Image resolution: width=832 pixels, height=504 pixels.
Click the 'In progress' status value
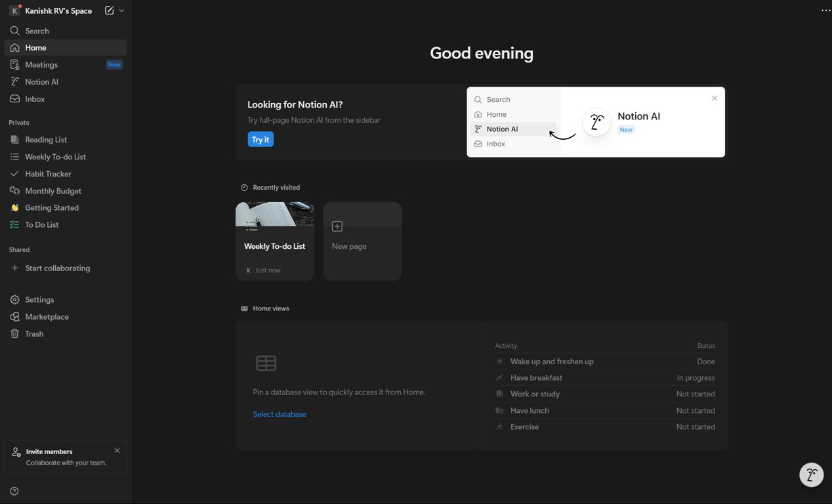[x=696, y=378]
